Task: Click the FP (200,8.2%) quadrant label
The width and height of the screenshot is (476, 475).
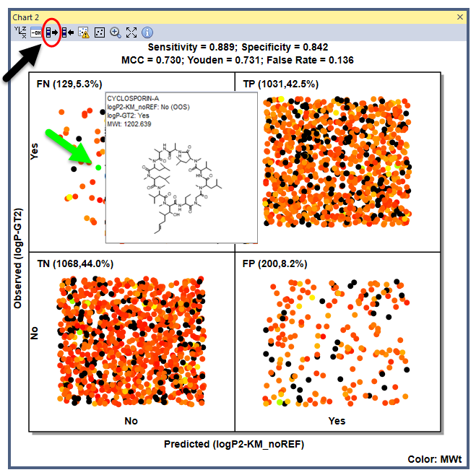Action: click(x=274, y=263)
